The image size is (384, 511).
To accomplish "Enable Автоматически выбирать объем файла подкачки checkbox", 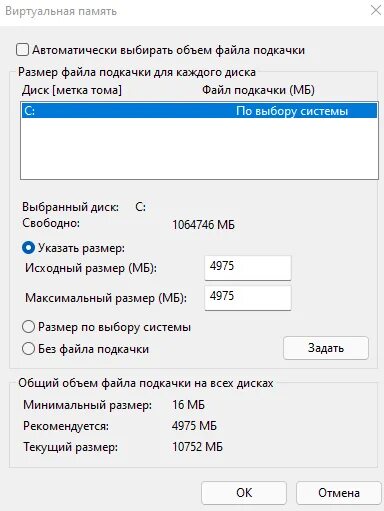I will (22, 50).
